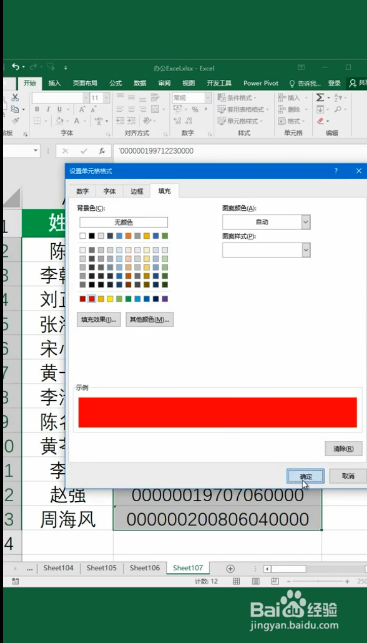The width and height of the screenshot is (367, 643).
Task: Switch to Normal view in status bar
Action: [x=237, y=581]
